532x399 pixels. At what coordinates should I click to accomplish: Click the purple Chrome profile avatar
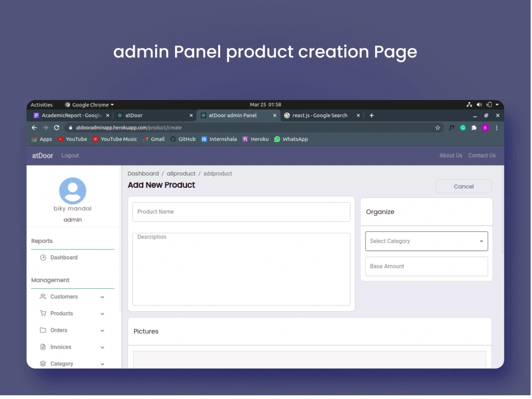coord(485,128)
